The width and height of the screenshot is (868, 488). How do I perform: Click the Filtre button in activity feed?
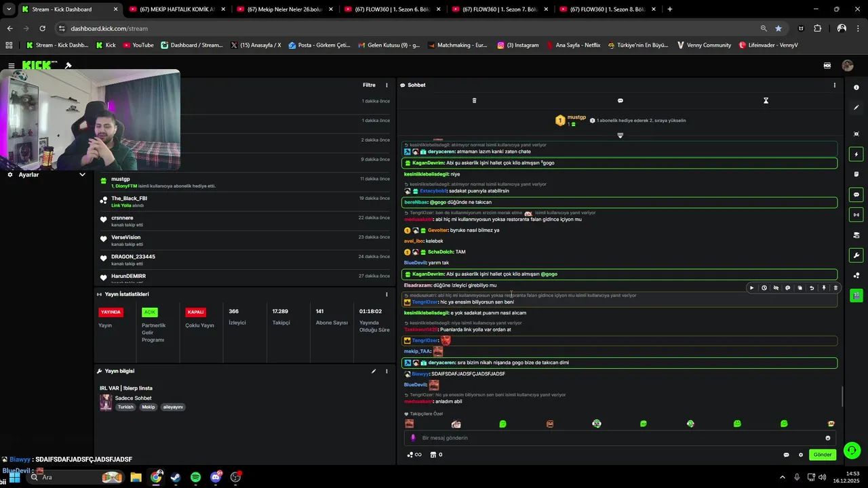click(x=369, y=85)
